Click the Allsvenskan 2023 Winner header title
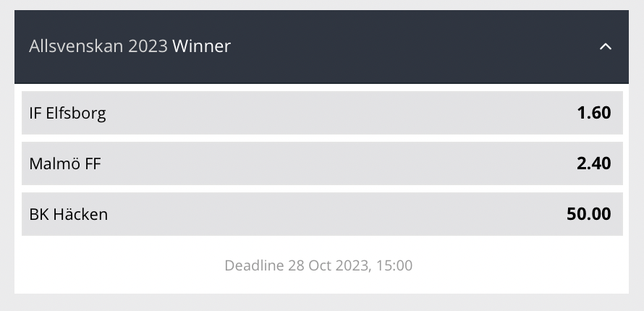This screenshot has height=311, width=644. point(130,47)
